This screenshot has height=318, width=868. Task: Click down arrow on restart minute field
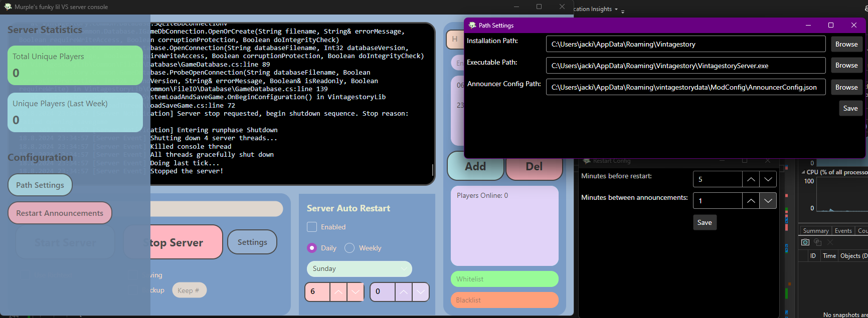421,292
